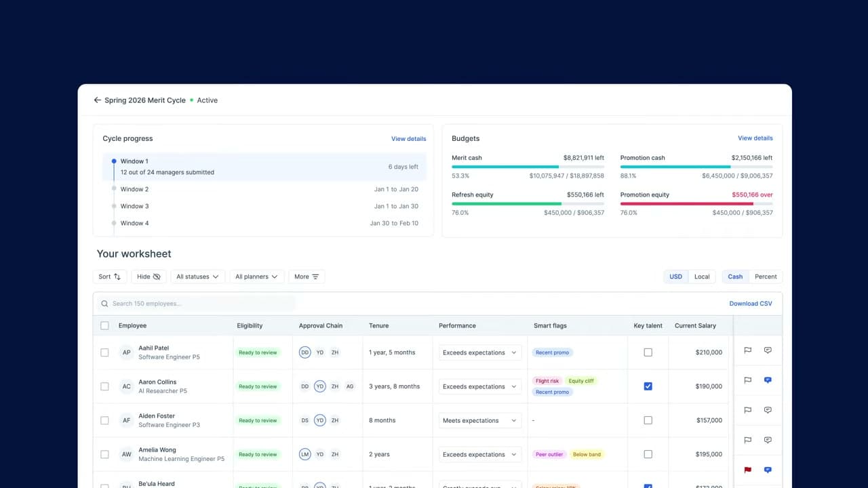Check the row checkbox for Aiden Foster

coord(104,420)
